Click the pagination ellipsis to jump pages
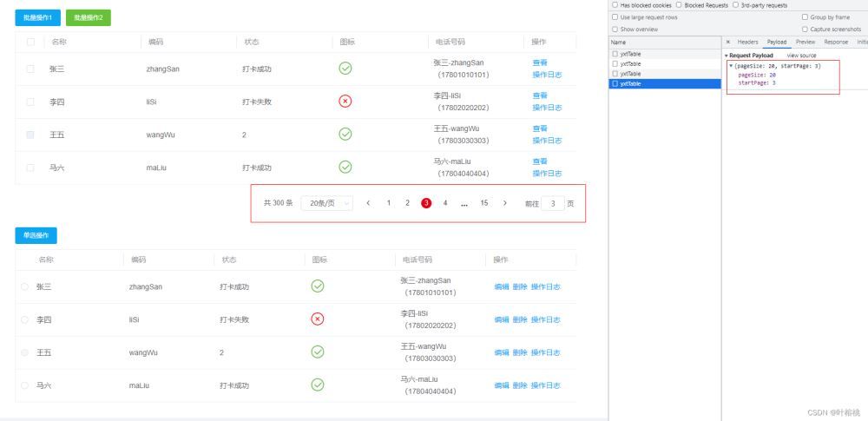Screen dimensions: 868x421 click(464, 203)
